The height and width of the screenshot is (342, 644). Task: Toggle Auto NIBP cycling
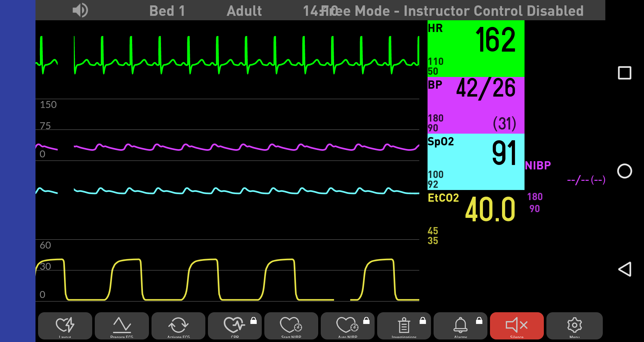click(x=348, y=326)
